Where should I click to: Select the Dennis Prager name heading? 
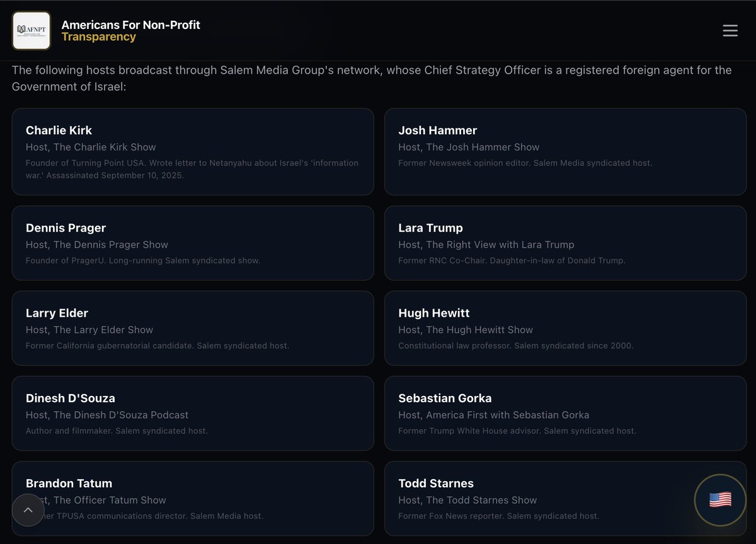pos(66,228)
